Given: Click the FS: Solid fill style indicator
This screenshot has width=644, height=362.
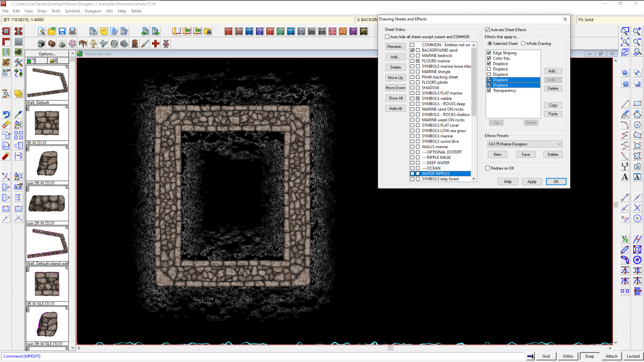Looking at the screenshot, I should (610, 20).
